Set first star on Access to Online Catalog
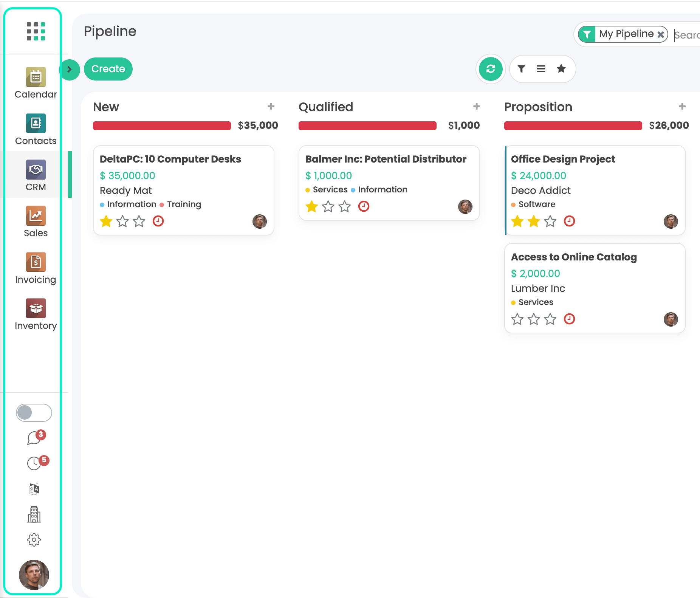This screenshot has width=700, height=598. (517, 319)
